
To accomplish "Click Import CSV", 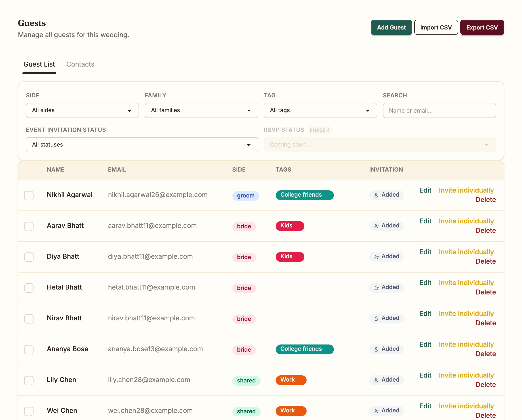I will point(436,27).
